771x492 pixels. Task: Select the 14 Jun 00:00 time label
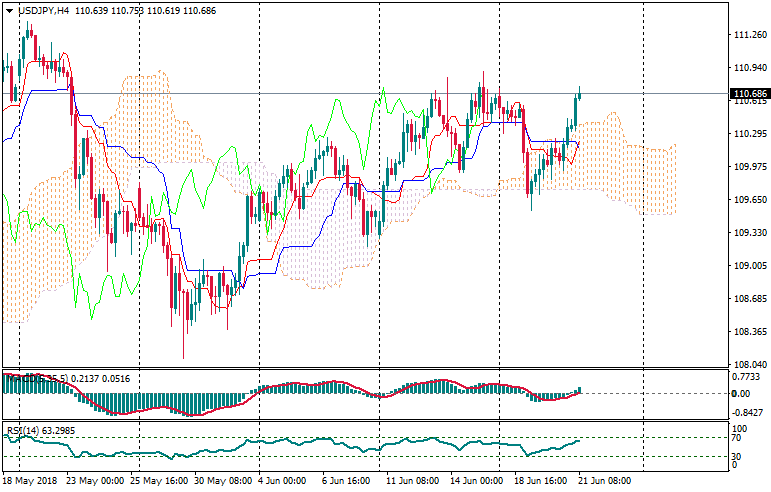tap(475, 481)
